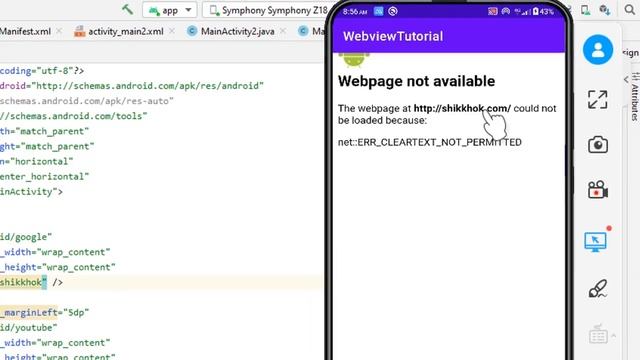Image resolution: width=640 pixels, height=360 pixels.
Task: Click the code line with coding="utf-8"
Action: [42, 71]
